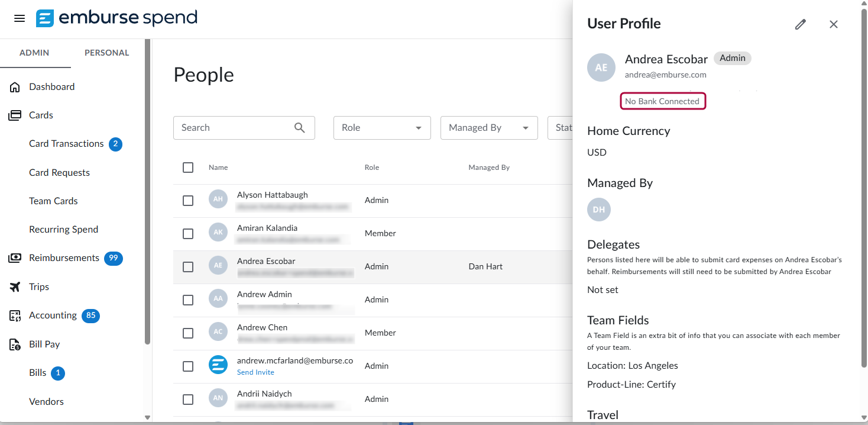
Task: Open Card Transactions in the sidebar
Action: pyautogui.click(x=66, y=144)
